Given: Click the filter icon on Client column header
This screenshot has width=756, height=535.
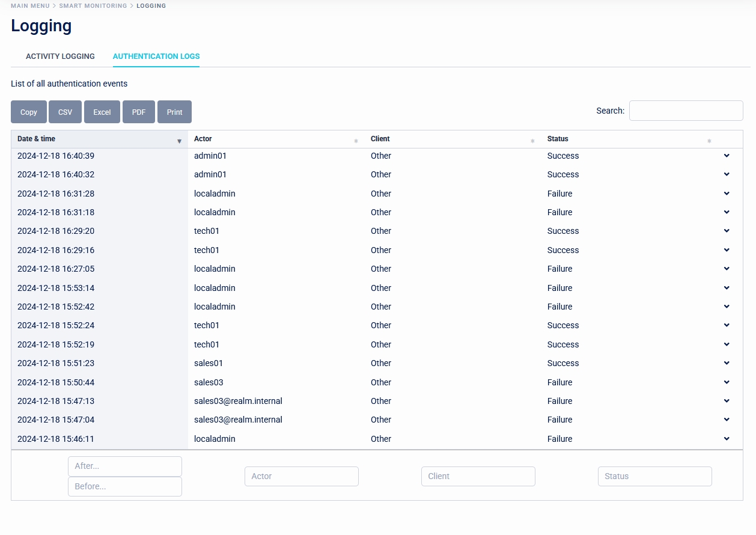Looking at the screenshot, I should pyautogui.click(x=532, y=140).
